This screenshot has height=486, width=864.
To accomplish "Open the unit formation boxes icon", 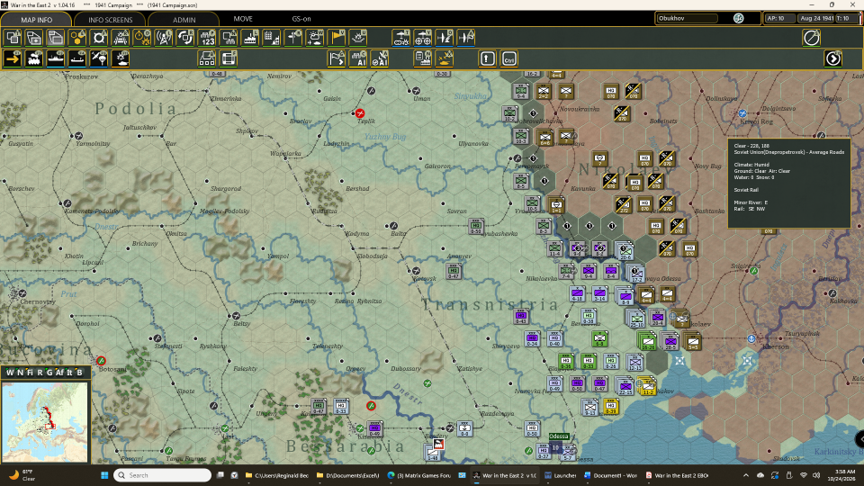I will pyautogui.click(x=207, y=58).
